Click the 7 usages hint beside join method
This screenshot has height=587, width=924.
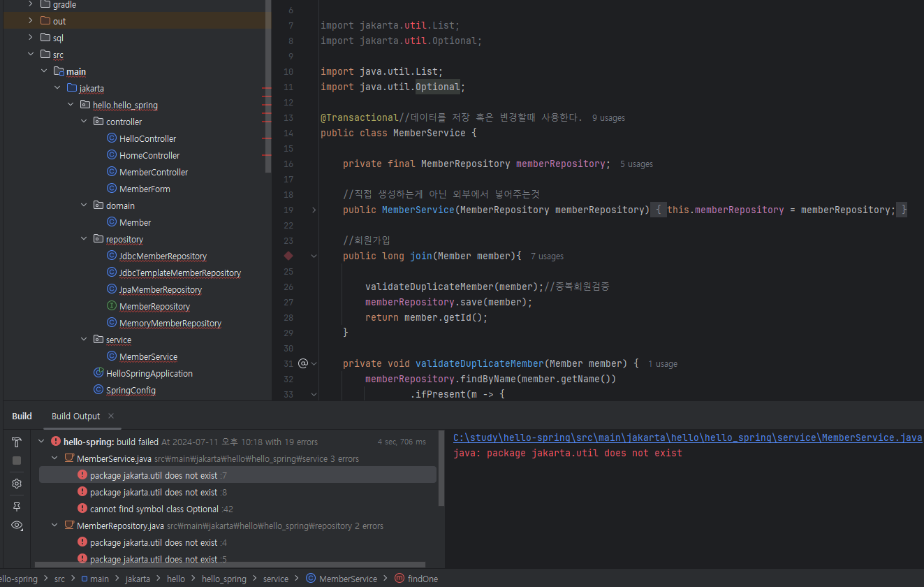547,256
